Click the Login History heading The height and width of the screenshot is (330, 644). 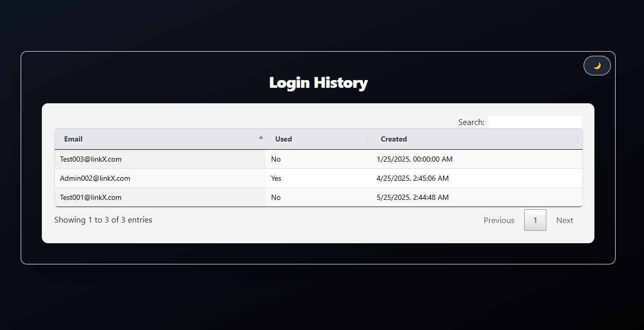(x=319, y=83)
